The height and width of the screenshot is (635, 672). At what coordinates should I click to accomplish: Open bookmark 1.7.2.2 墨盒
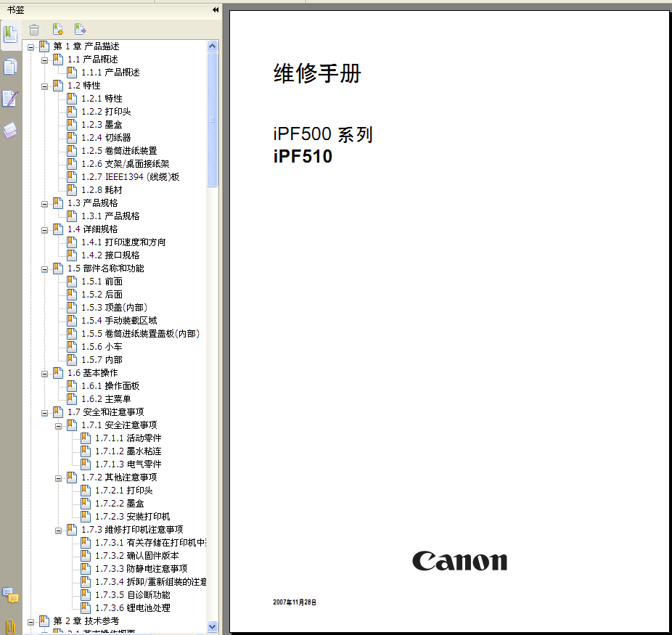click(120, 504)
